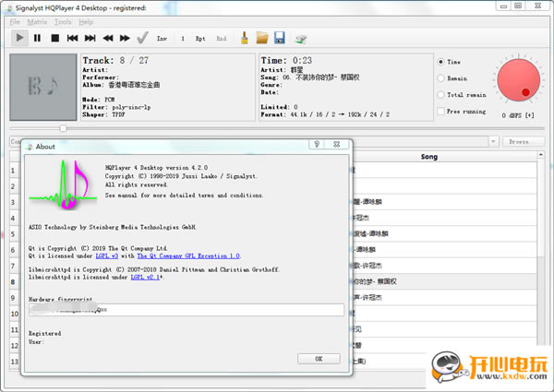
Task: Select the Remain radio button
Action: tap(440, 78)
